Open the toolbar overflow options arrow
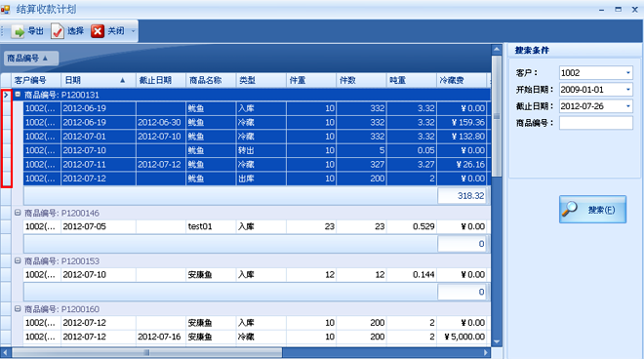 tap(133, 31)
